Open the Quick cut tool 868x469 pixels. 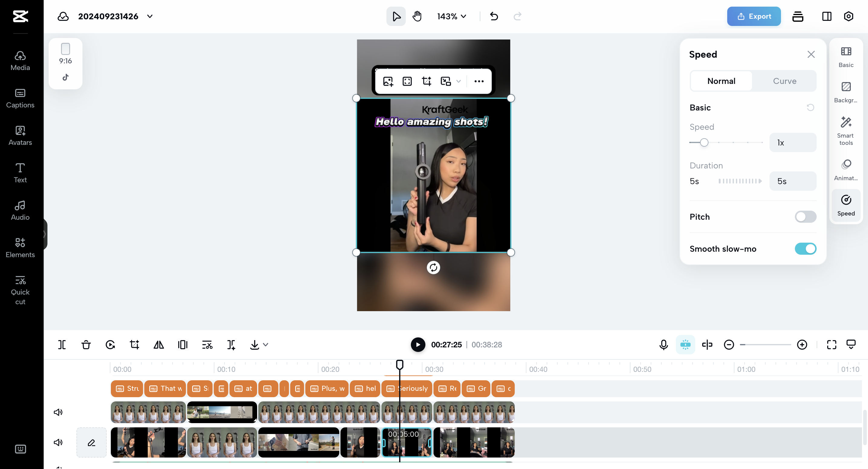coord(20,289)
